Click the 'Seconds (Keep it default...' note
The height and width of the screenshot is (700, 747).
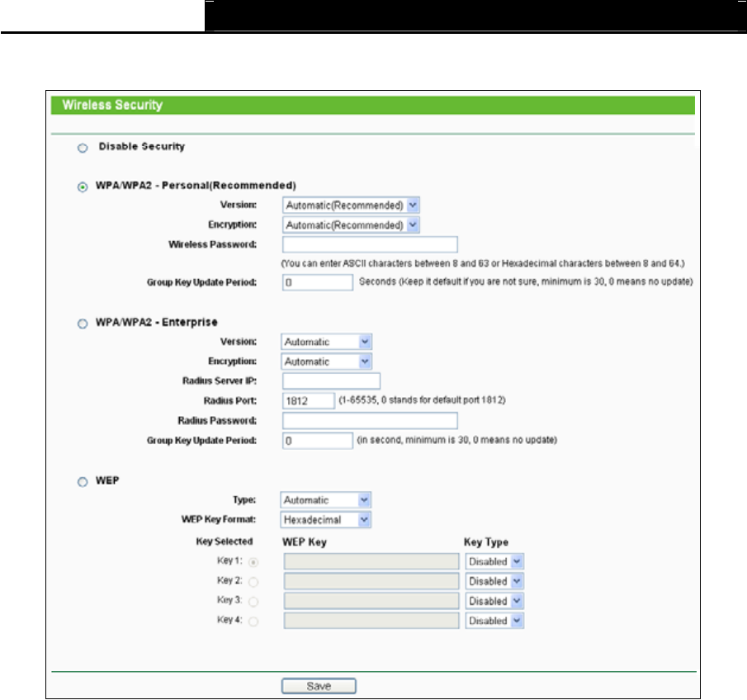[x=526, y=281]
